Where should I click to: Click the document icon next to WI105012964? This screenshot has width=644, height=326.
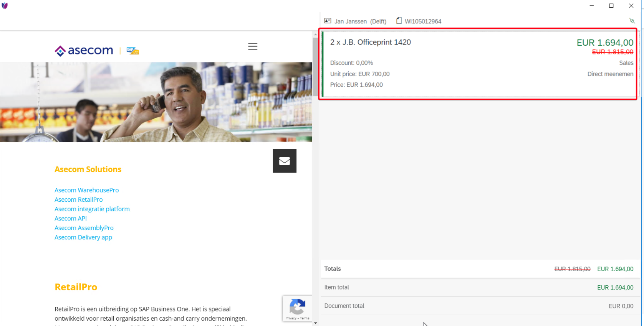coord(399,21)
